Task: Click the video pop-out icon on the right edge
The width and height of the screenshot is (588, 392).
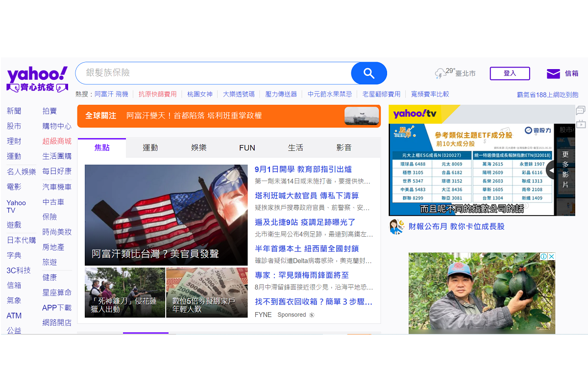Action: (x=580, y=124)
